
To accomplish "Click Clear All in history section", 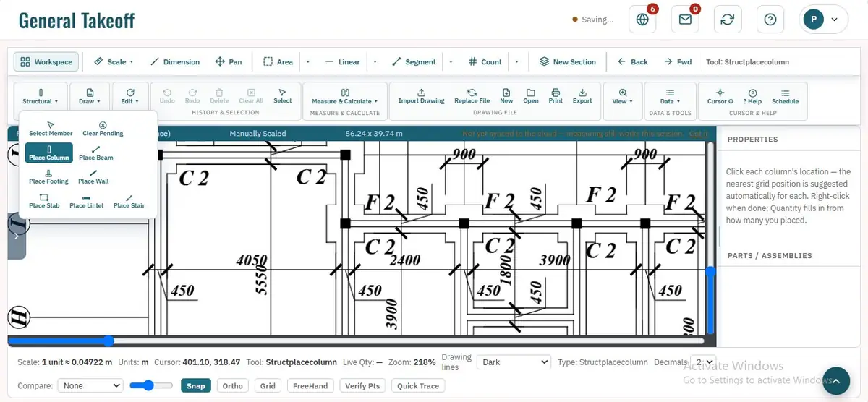I will [251, 96].
